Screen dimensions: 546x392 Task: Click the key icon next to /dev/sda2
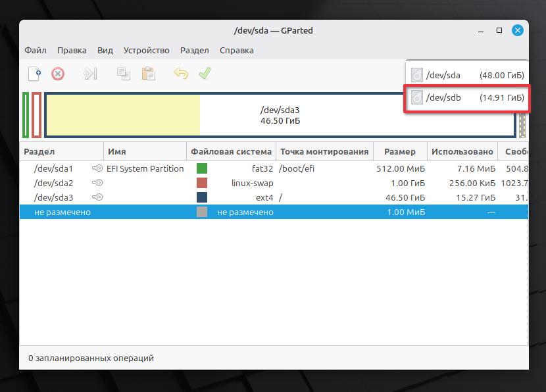pyautogui.click(x=97, y=183)
